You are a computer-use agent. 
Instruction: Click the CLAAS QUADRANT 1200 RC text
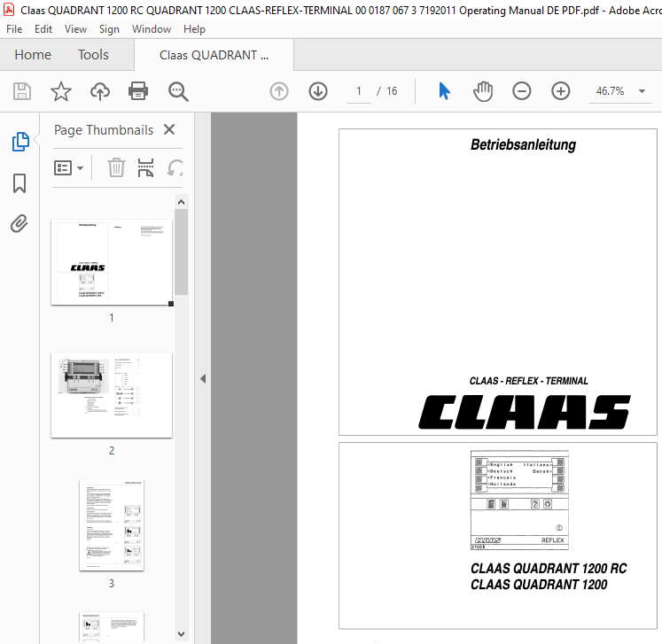click(x=549, y=569)
